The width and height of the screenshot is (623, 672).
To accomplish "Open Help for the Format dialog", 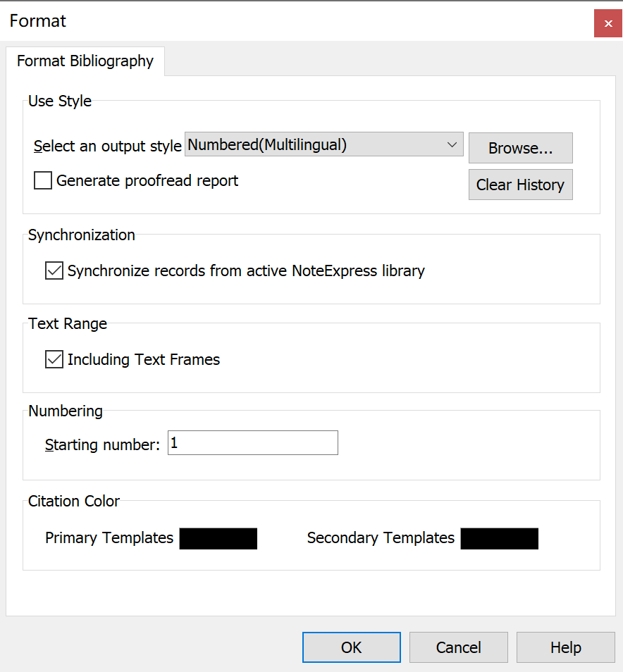I will pyautogui.click(x=565, y=647).
